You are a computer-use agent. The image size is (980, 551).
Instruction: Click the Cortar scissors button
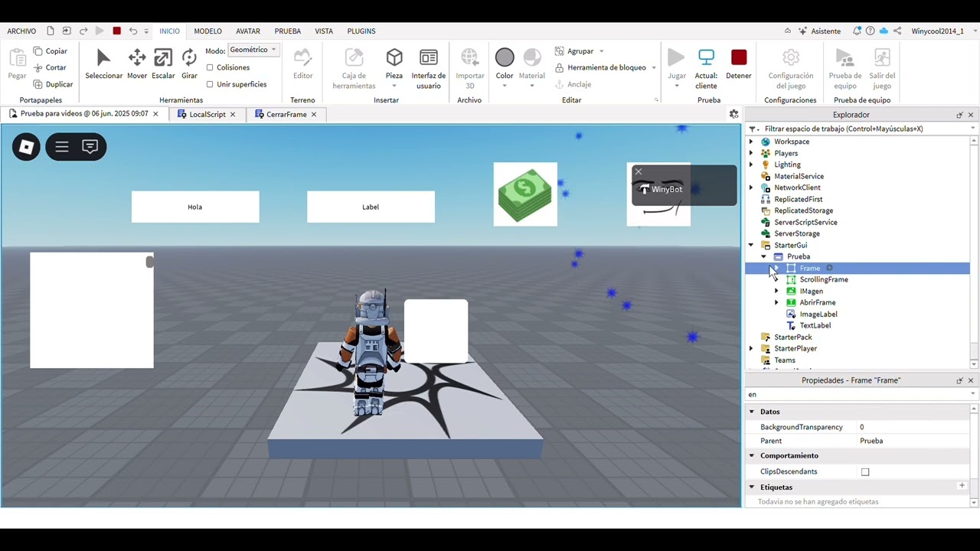(x=51, y=67)
